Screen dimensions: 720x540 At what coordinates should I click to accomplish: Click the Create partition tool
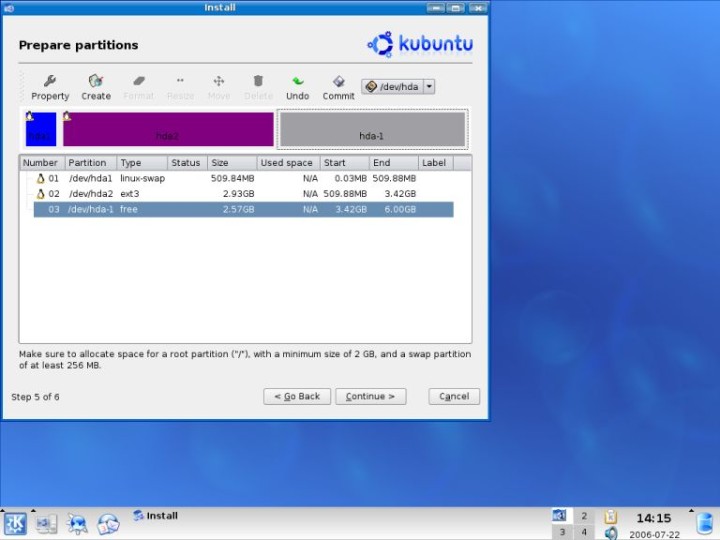pos(96,87)
